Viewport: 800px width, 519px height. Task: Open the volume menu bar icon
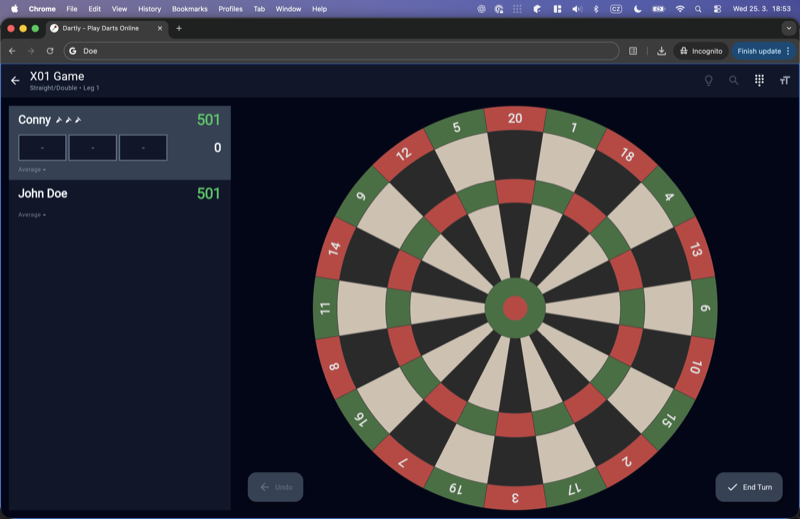coord(577,9)
